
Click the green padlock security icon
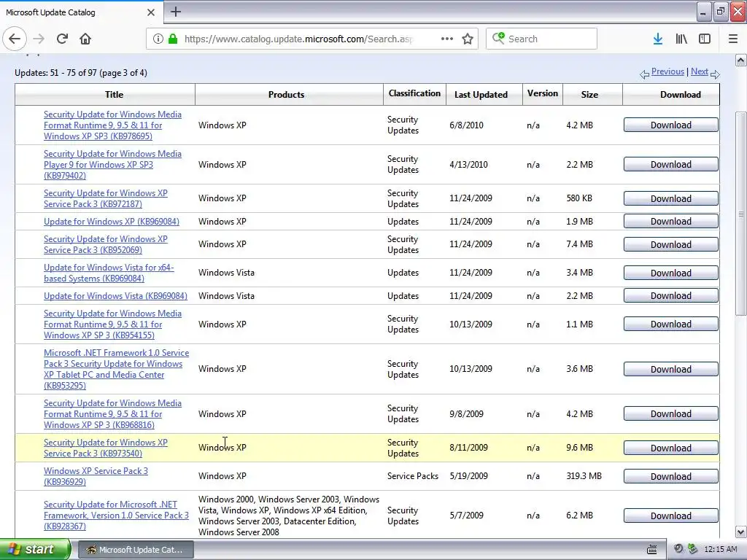pos(173,39)
